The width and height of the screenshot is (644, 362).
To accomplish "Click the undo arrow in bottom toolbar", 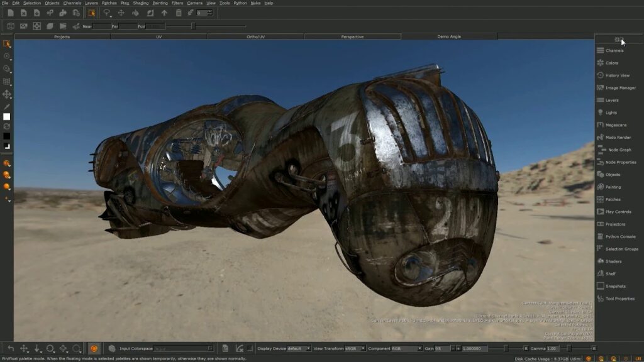I will (x=11, y=348).
